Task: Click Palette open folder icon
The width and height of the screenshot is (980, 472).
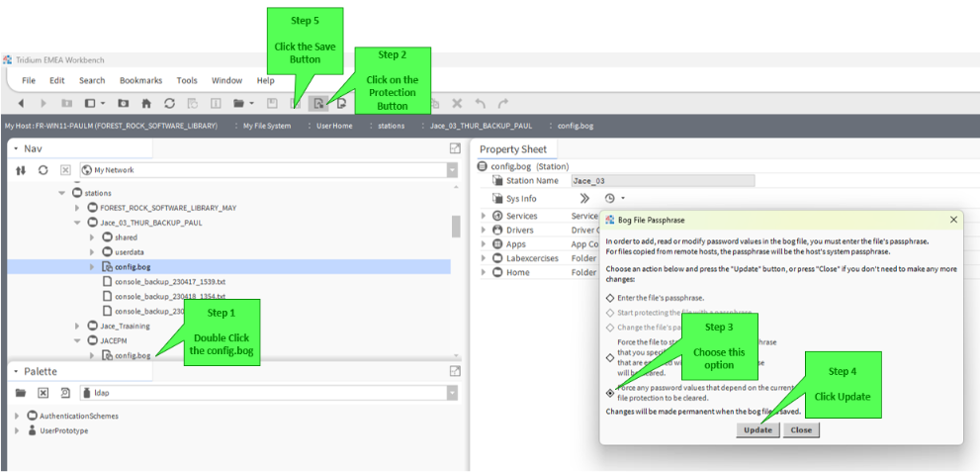Action: (x=21, y=393)
